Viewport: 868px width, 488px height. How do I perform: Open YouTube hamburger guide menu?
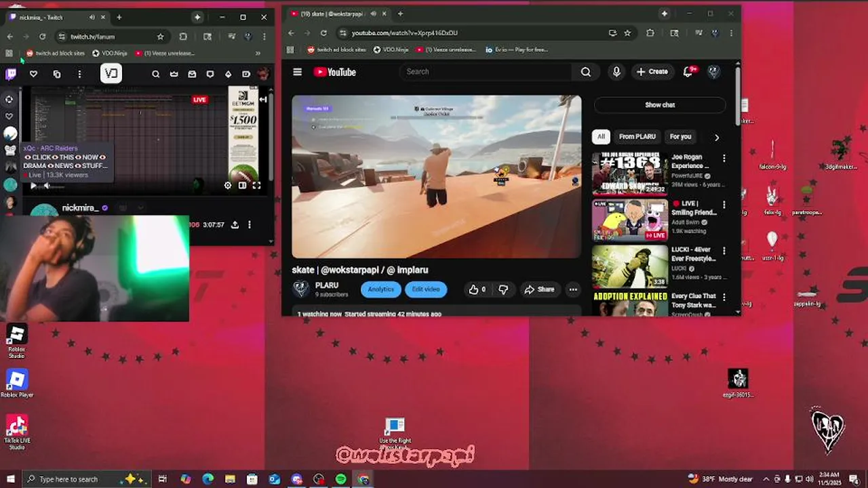[297, 72]
